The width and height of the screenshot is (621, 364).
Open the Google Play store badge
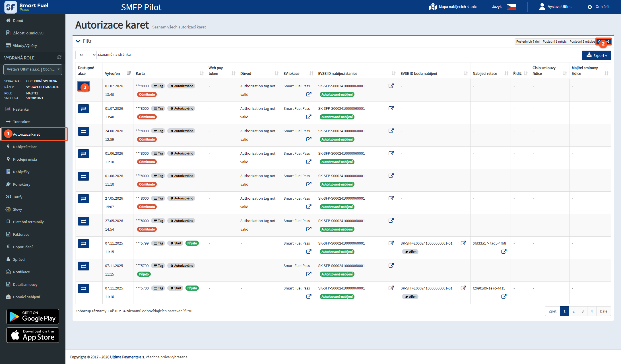point(33,317)
